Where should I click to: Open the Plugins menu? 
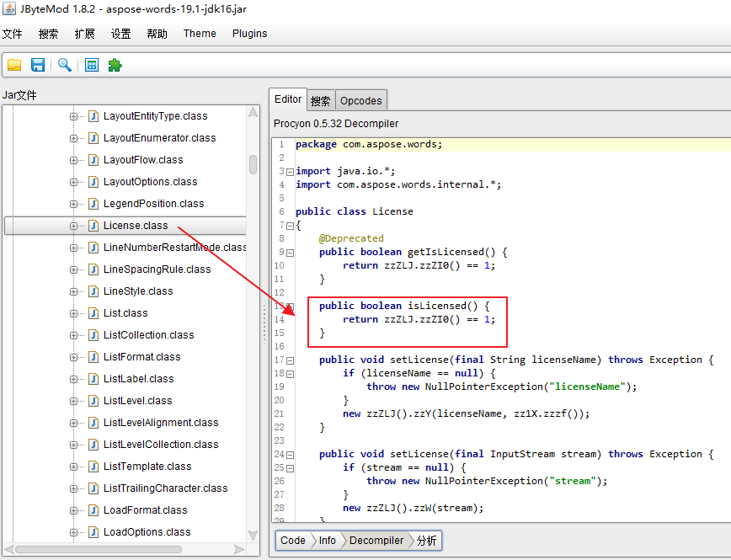pos(249,34)
